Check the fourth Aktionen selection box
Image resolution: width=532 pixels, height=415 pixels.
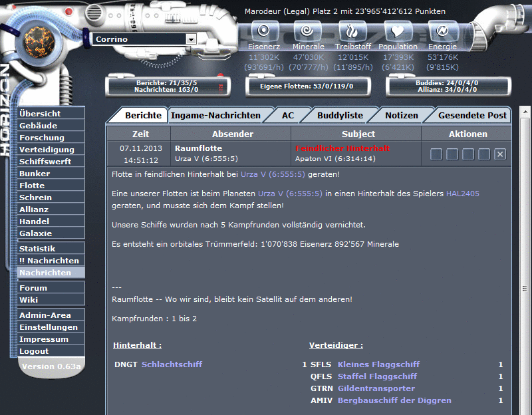[484, 154]
